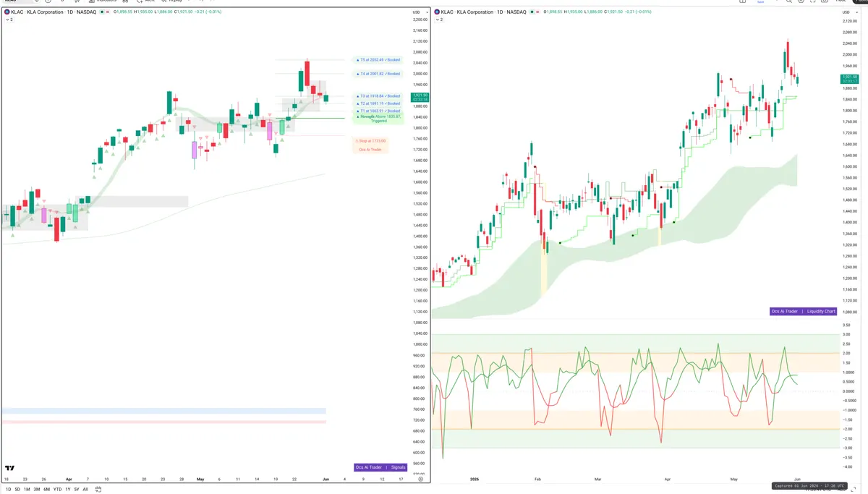Click 2,120.00 on right price scale

click(x=849, y=21)
